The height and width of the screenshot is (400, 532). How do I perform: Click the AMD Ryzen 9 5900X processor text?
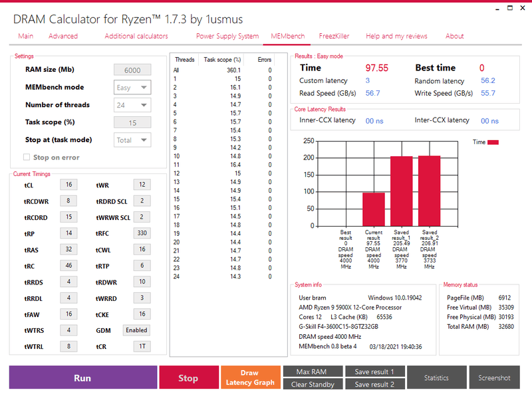click(350, 308)
